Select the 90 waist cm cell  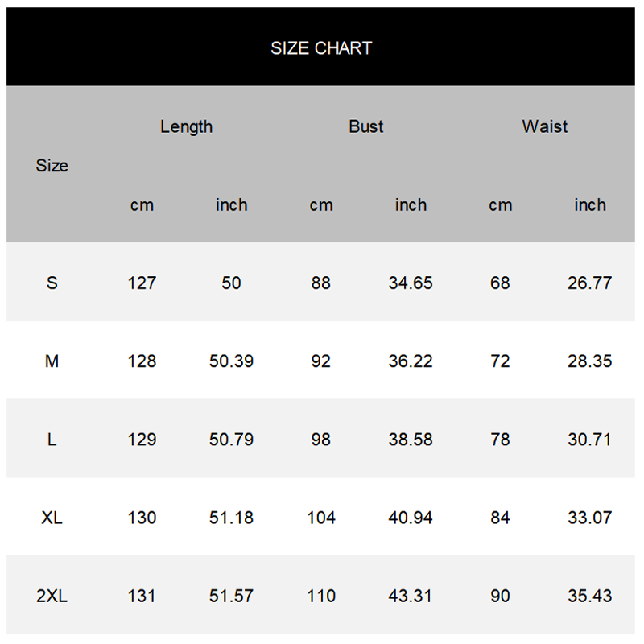pos(500,596)
